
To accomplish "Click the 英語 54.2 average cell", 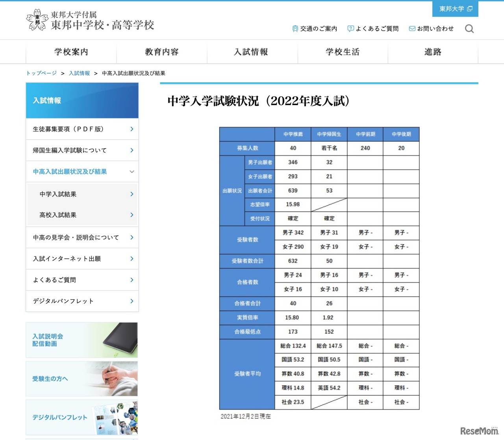I will (329, 388).
